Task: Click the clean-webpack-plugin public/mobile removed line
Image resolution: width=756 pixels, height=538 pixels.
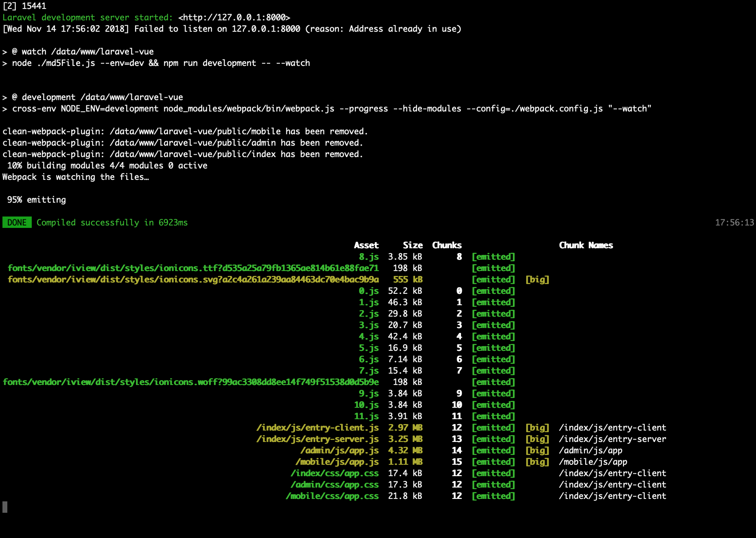Action: pos(185,131)
